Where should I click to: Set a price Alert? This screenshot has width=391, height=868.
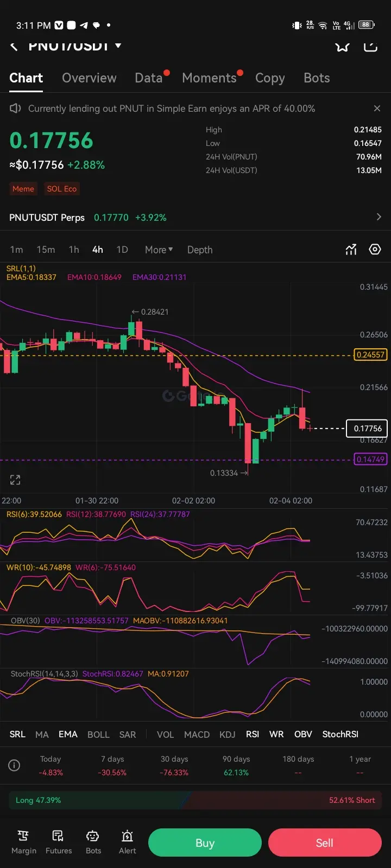pyautogui.click(x=128, y=843)
